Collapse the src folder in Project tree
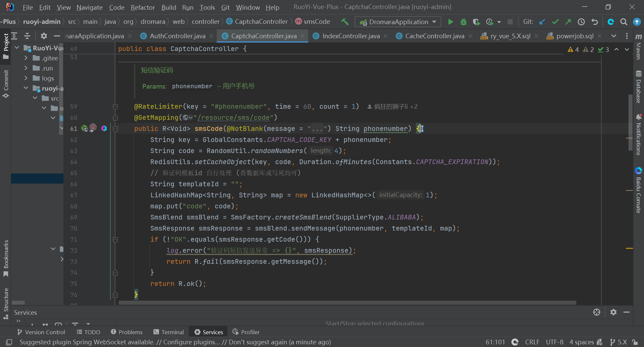Image resolution: width=644 pixels, height=347 pixels. coord(35,98)
